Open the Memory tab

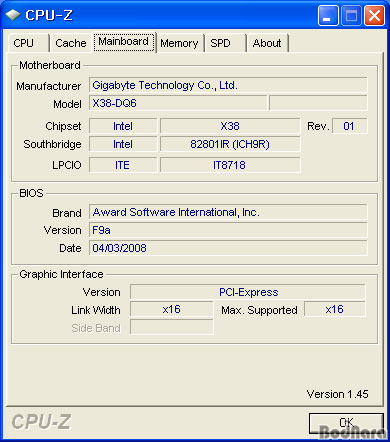click(x=180, y=43)
